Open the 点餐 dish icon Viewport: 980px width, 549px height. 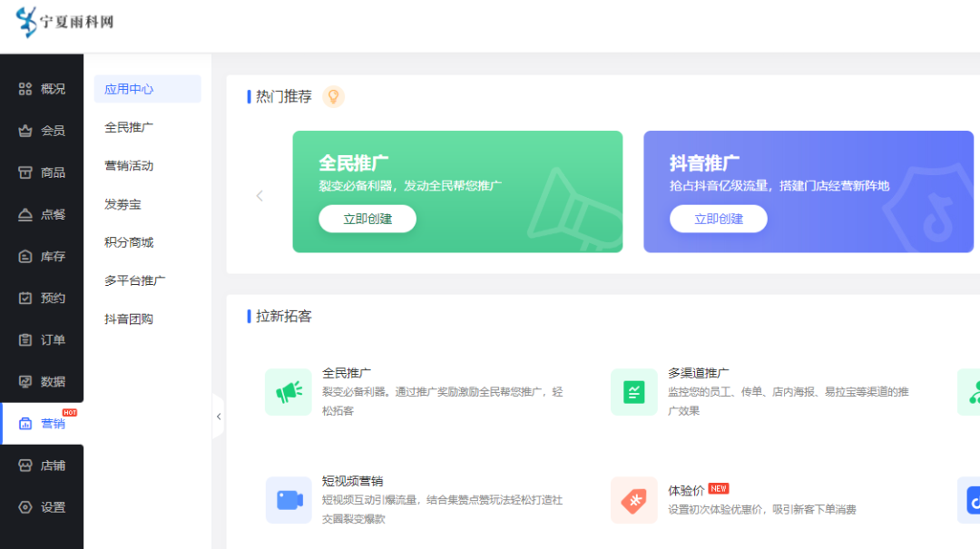(25, 214)
